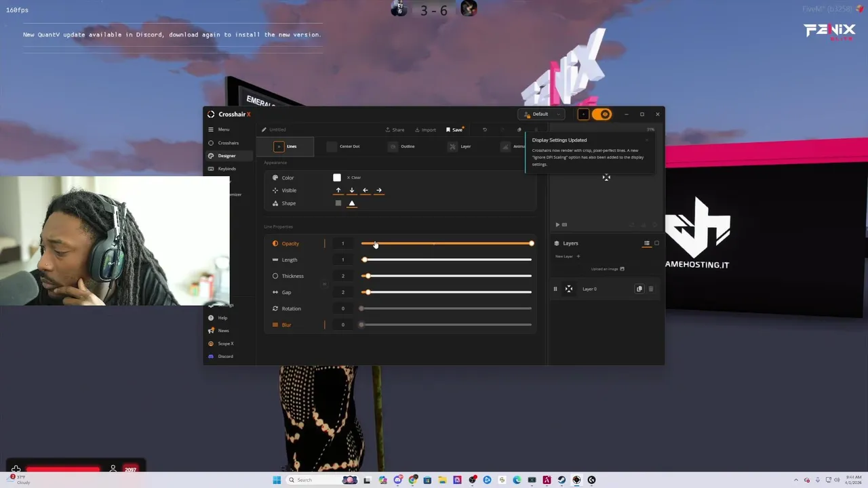
Task: Open the Default profile dropdown
Action: click(541, 114)
